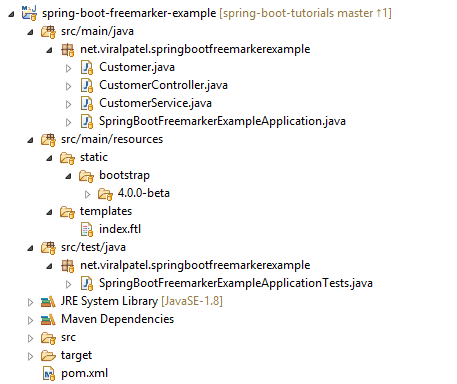Select the src/test/java source folder label
This screenshot has width=457, height=384.
coord(93,247)
